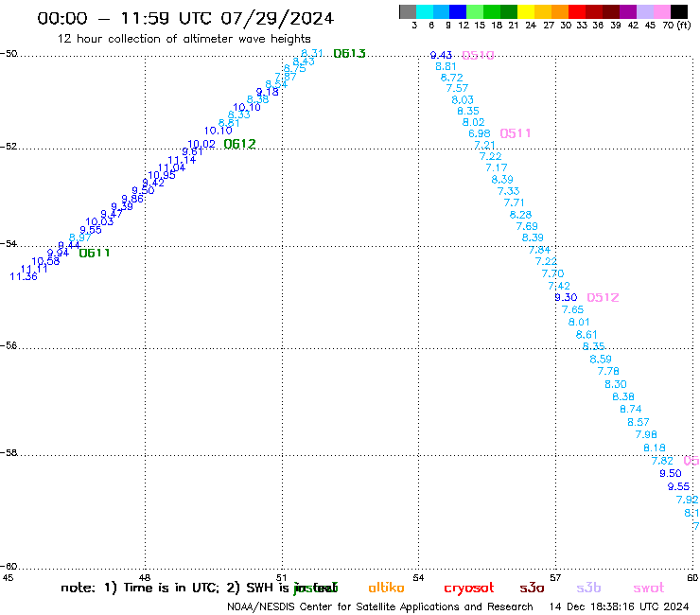The image size is (700, 615).
Task: Select green time label 0612
Action: (239, 144)
